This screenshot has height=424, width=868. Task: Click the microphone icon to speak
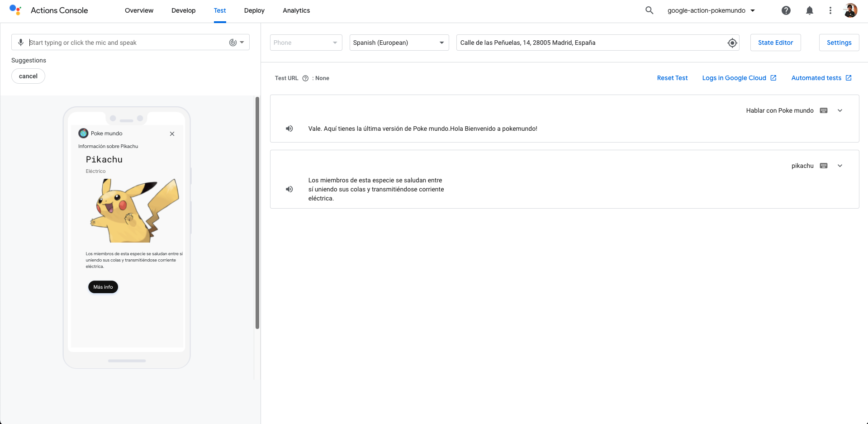tap(21, 43)
